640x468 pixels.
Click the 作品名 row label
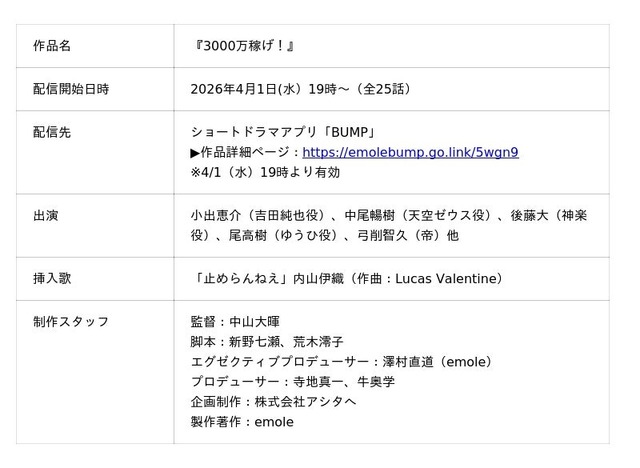click(52, 46)
